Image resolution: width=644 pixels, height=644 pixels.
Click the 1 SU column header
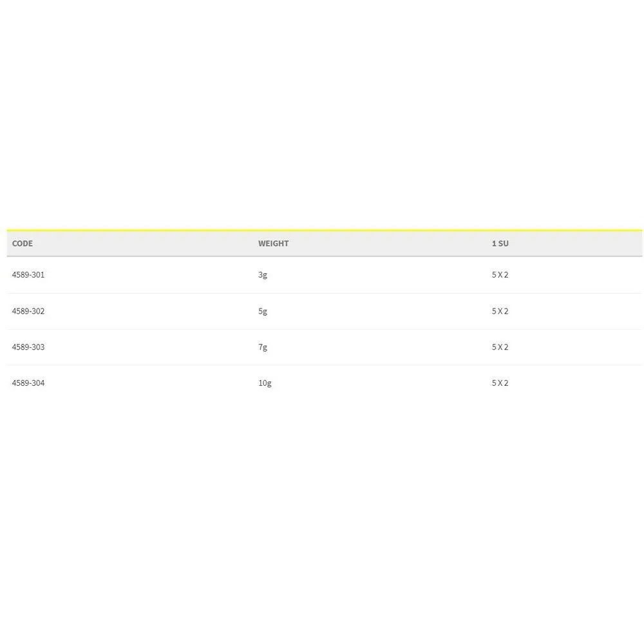[x=500, y=243]
